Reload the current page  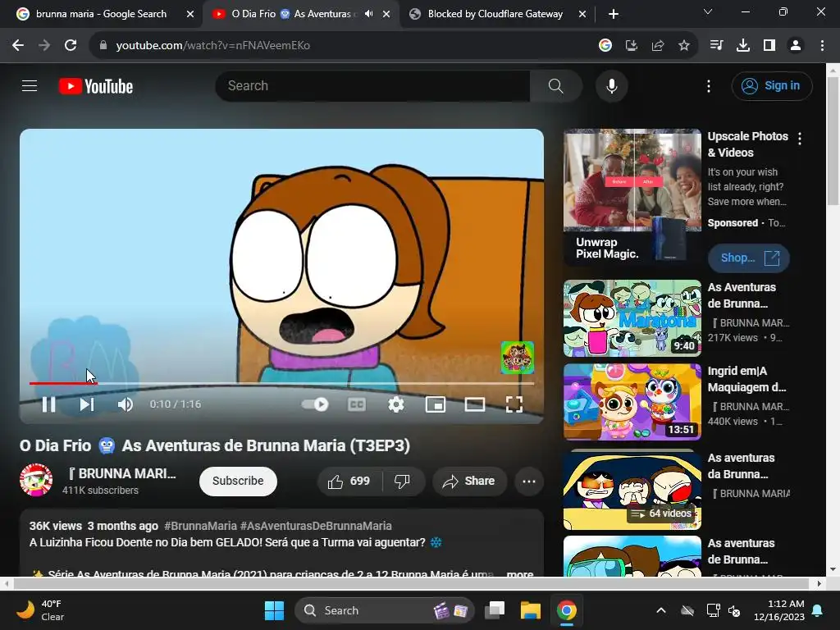coord(71,46)
